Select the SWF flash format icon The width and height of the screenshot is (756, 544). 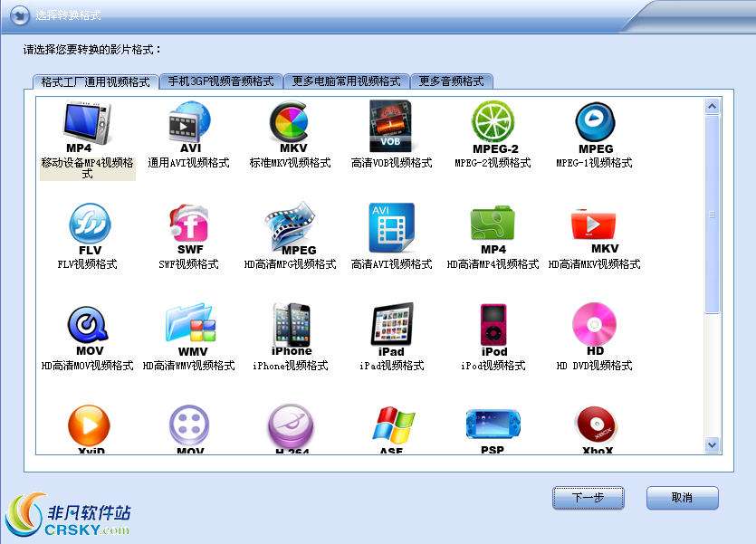pos(189,229)
